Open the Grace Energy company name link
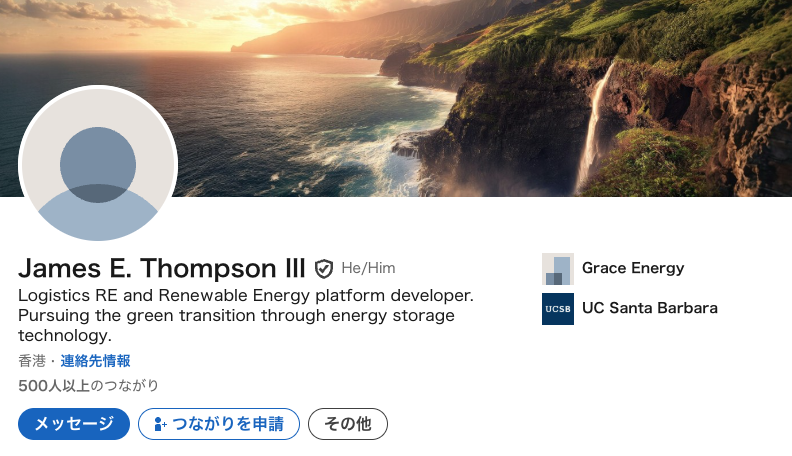This screenshot has height=456, width=792. point(633,268)
